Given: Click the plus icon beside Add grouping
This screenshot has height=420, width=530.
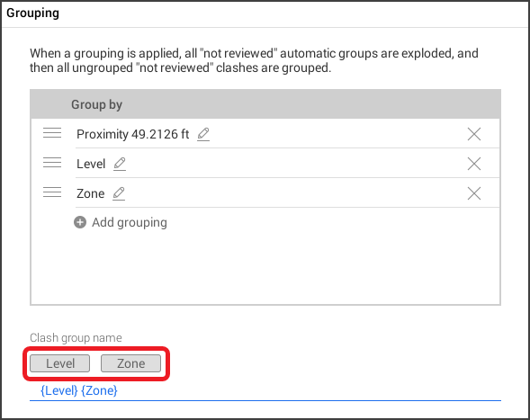Looking at the screenshot, I should 80,222.
